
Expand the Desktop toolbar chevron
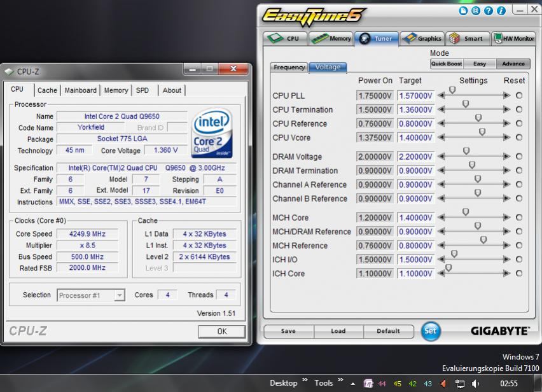click(x=305, y=380)
